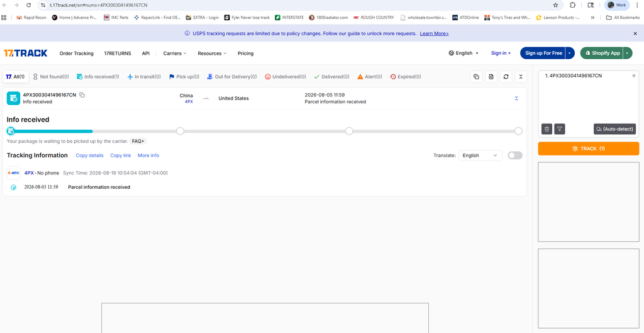
Task: Switch to Info received(1) tab
Action: point(97,76)
